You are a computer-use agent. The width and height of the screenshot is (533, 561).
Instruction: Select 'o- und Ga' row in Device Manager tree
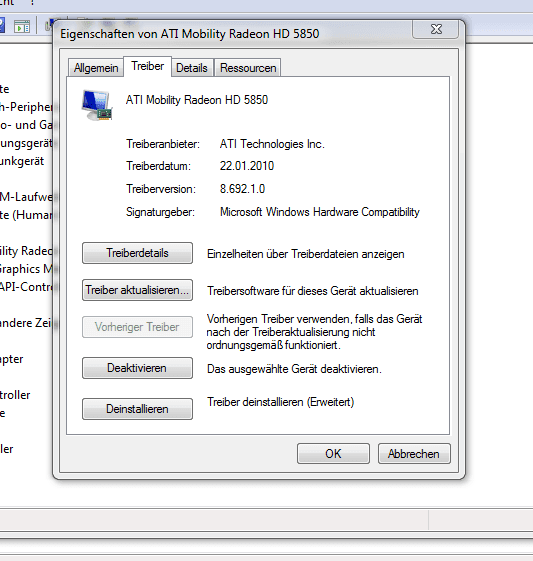(x=26, y=125)
